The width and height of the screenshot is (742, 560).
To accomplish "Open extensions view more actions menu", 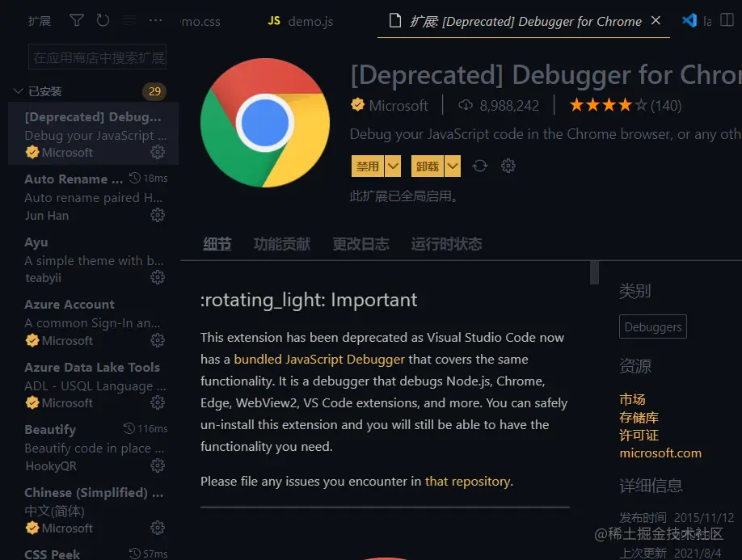I will (x=155, y=20).
